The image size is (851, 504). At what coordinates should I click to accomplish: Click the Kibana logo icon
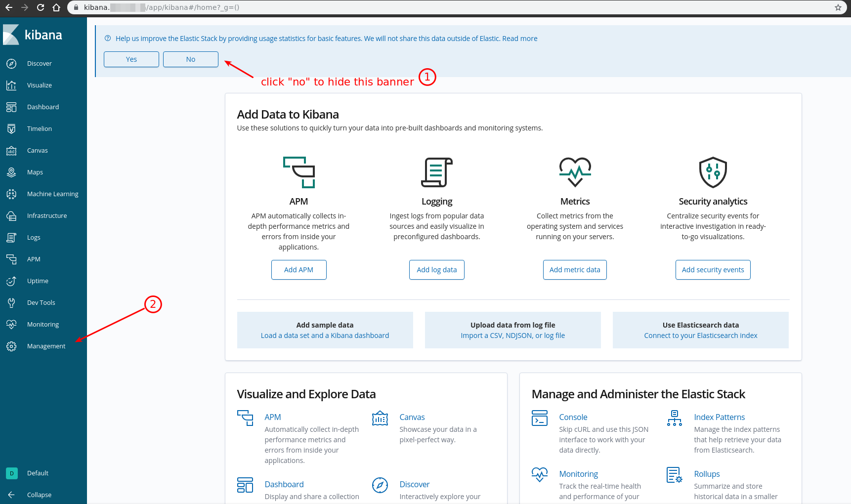(x=11, y=35)
